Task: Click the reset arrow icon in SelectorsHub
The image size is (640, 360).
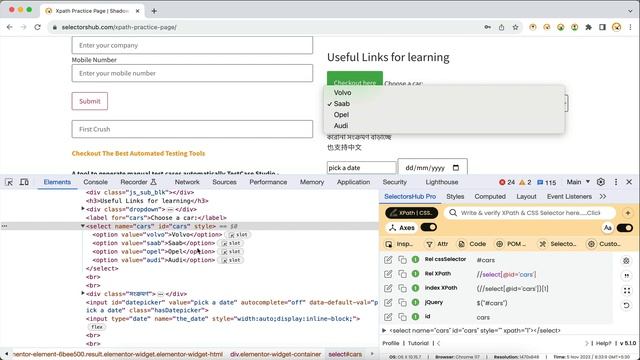Action: click(626, 305)
